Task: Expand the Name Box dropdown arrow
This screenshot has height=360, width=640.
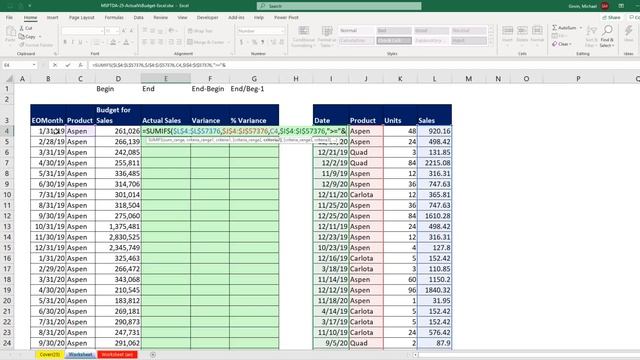Action: point(34,65)
